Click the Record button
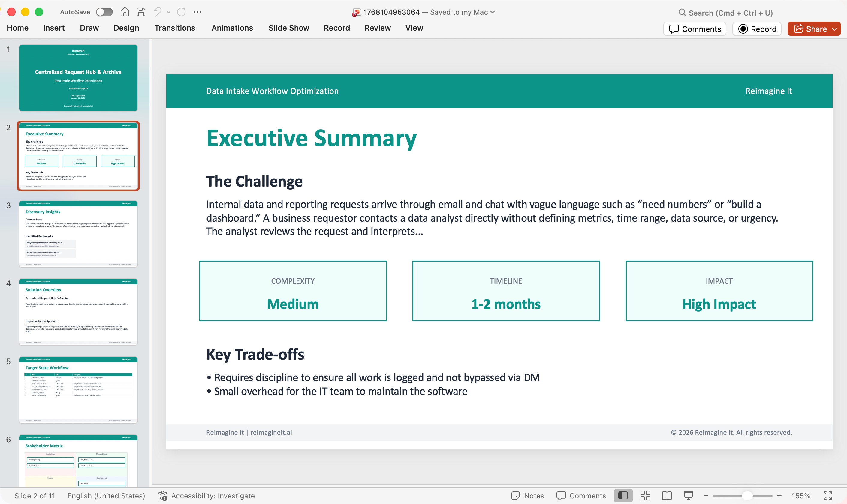847x504 pixels. tap(757, 29)
